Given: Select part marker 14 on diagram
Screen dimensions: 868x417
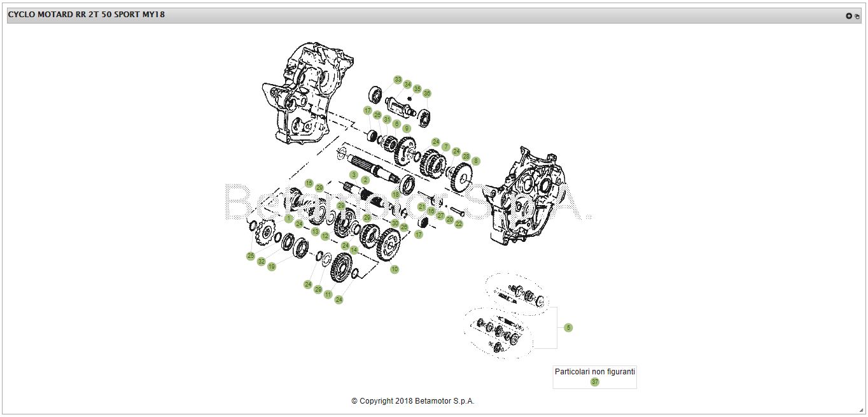Looking at the screenshot, I should (354, 250).
